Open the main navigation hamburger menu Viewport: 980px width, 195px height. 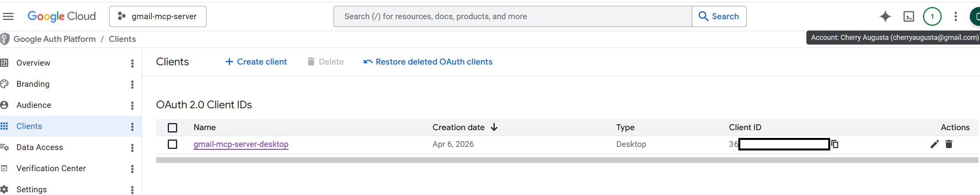click(8, 16)
